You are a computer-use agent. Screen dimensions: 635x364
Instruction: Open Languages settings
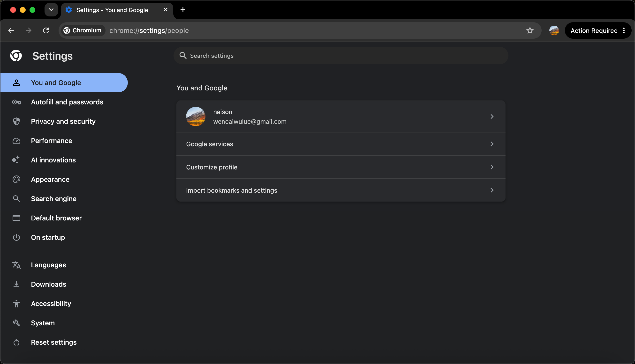pyautogui.click(x=64, y=265)
